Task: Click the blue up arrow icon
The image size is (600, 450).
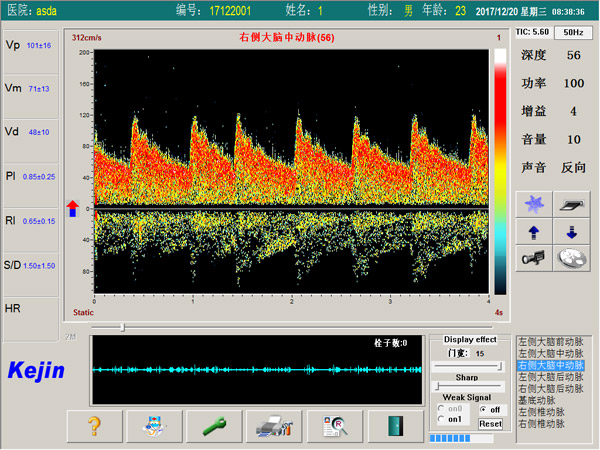Action: (x=533, y=231)
